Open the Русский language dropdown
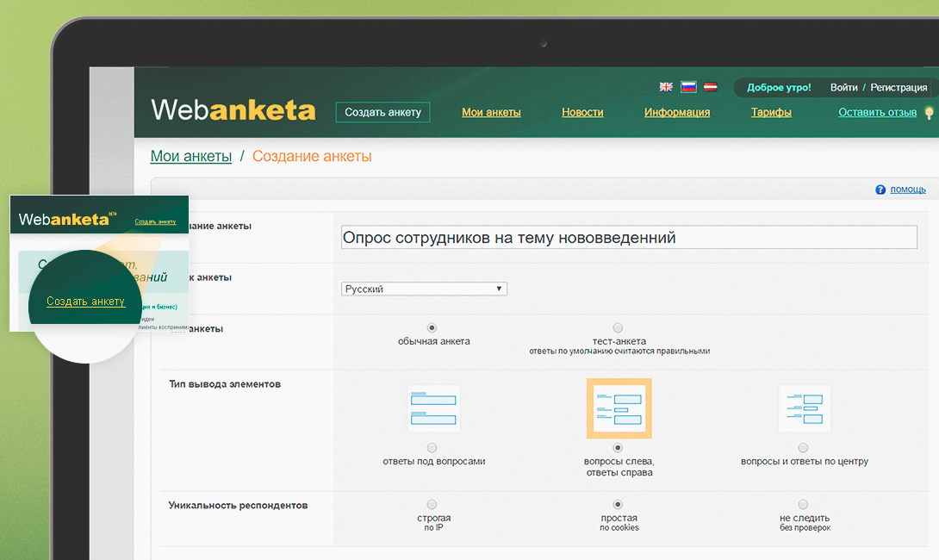The image size is (939, 560). click(x=424, y=289)
